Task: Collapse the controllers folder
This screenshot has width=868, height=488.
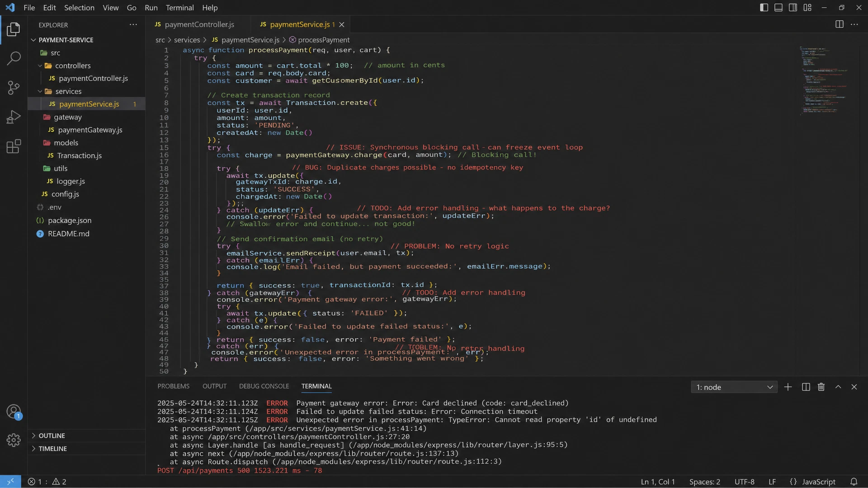Action: [x=40, y=66]
